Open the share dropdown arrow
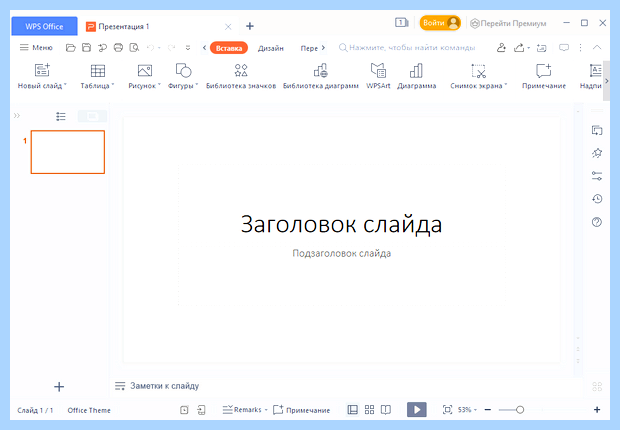 (x=529, y=48)
